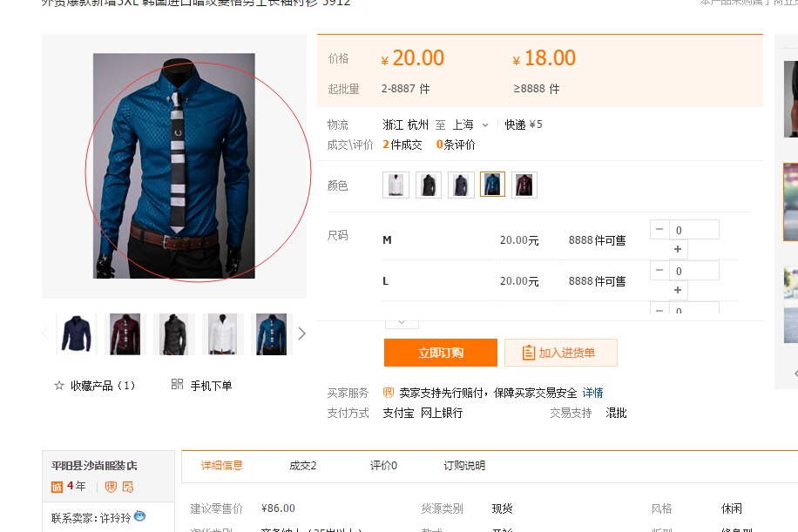The height and width of the screenshot is (532, 798).
Task: Open the 订购说明 tab
Action: 464,465
